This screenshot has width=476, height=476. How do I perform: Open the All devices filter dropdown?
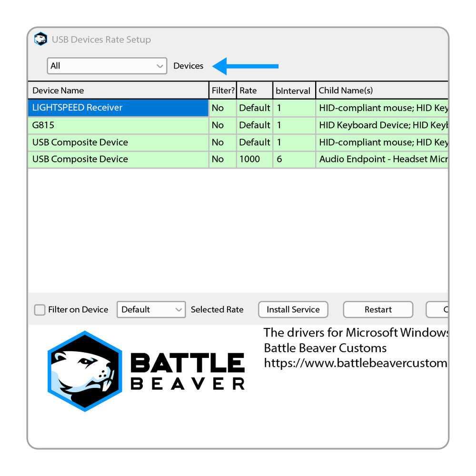coord(107,66)
